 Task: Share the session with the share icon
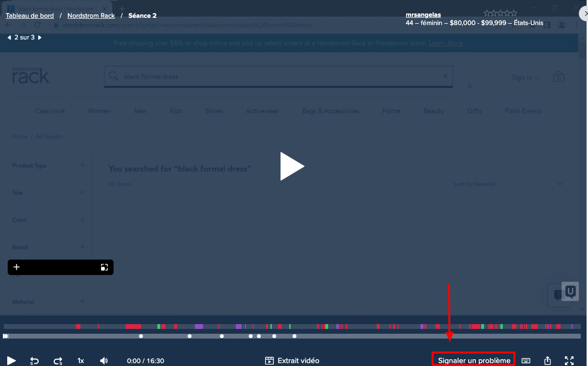point(548,361)
